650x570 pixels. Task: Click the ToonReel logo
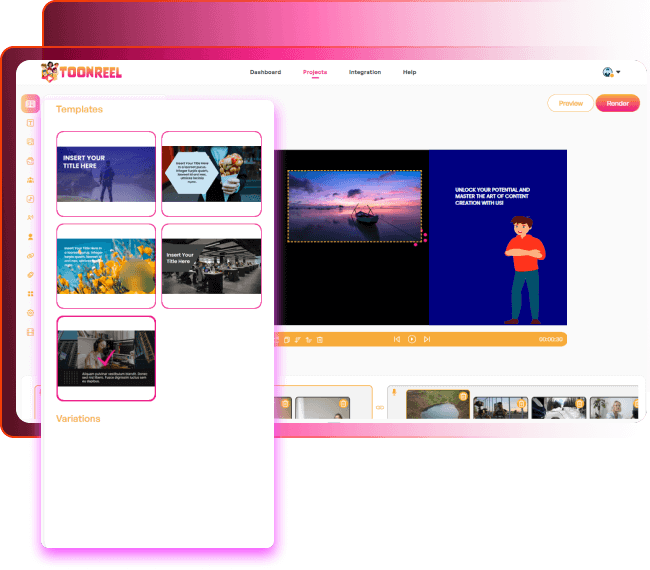tap(80, 72)
